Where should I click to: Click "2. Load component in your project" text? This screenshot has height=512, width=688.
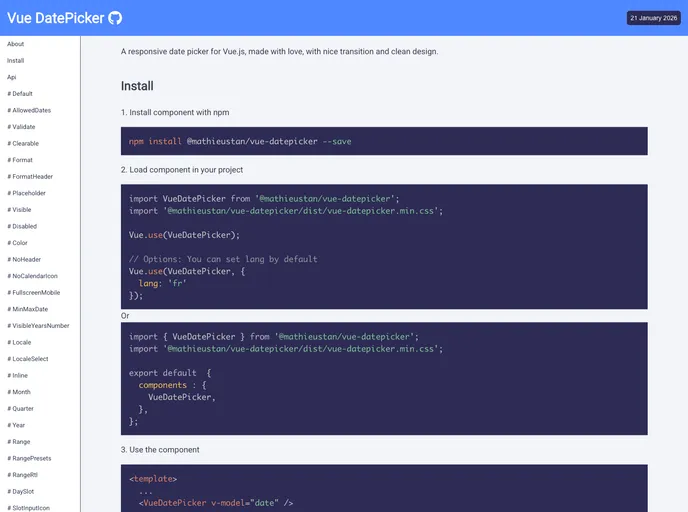(182, 170)
